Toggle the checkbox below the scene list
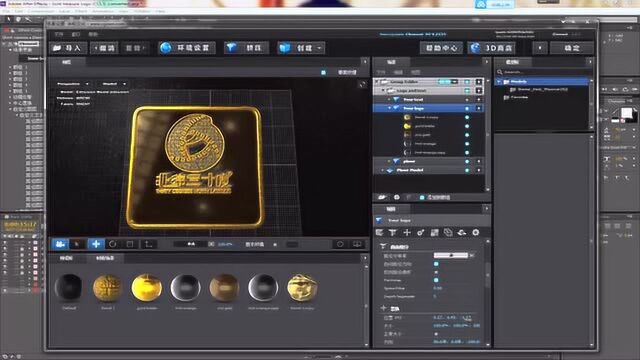Viewport: 640px width, 360px height. (422, 198)
